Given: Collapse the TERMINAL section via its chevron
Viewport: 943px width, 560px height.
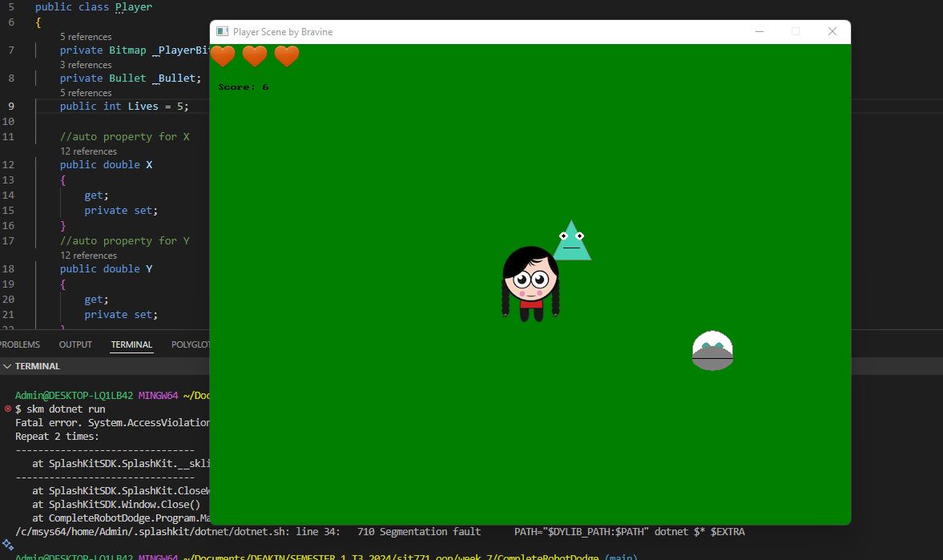Looking at the screenshot, I should (7, 366).
